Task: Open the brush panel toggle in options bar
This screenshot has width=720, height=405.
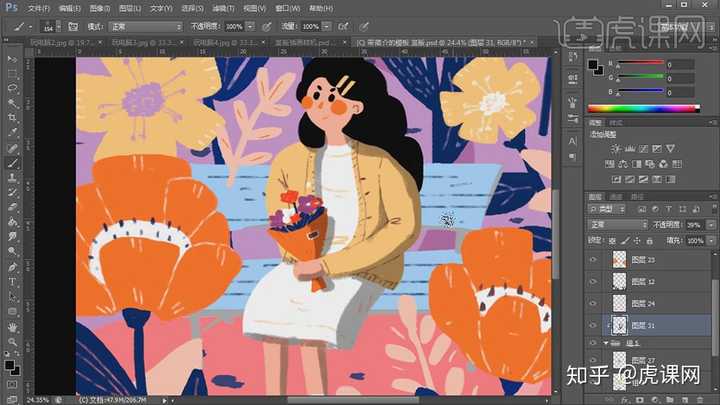Action: coord(73,27)
